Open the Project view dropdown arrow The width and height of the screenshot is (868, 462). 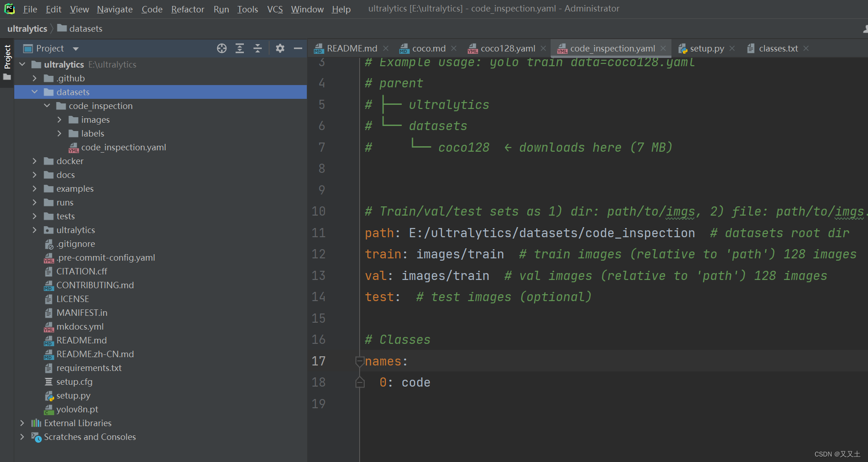[76, 49]
